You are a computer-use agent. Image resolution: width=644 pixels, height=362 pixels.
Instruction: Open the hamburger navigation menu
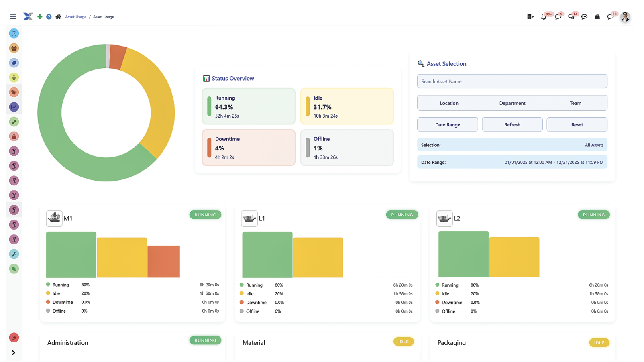[13, 16]
